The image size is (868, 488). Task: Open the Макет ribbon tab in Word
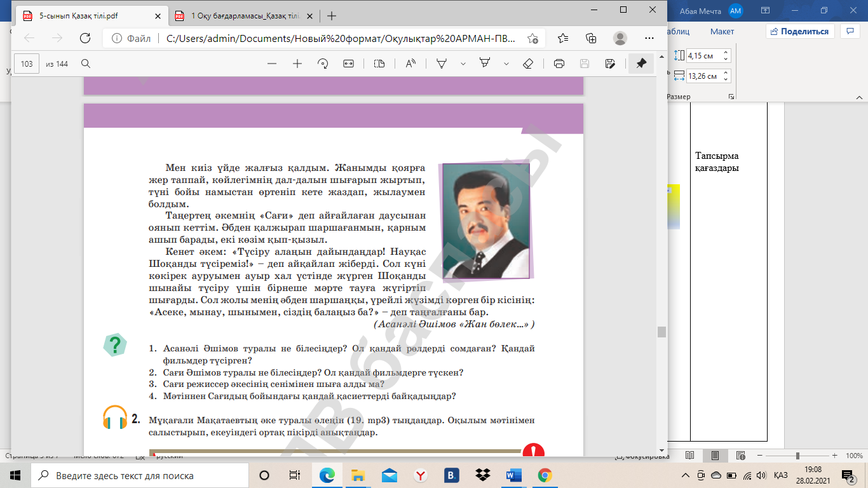722,31
